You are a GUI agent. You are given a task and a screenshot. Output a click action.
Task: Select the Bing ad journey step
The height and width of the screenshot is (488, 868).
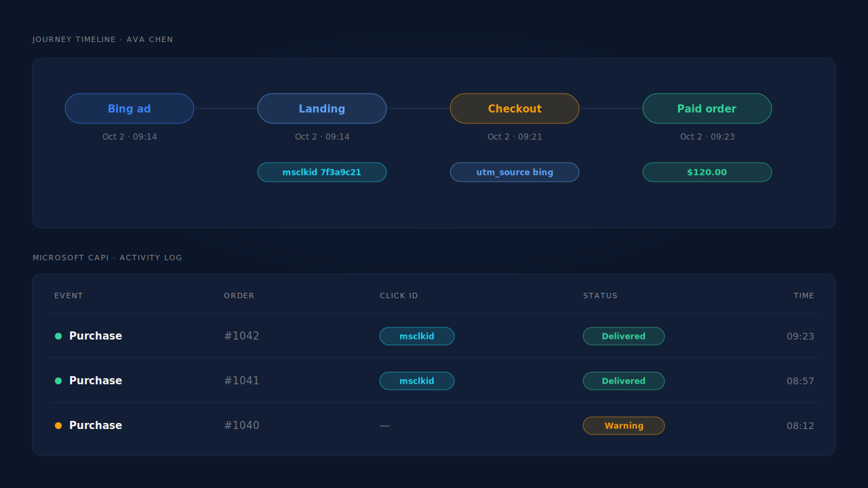click(x=130, y=108)
